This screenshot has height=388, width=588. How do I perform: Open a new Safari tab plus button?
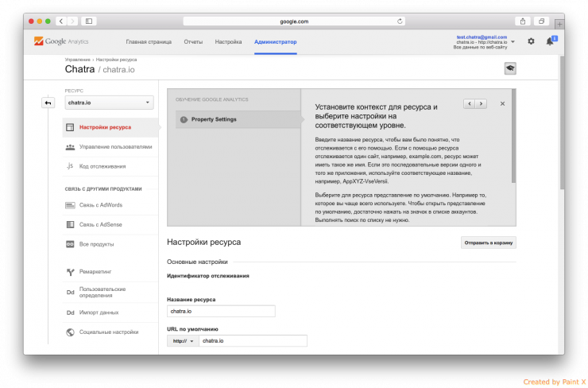coord(559,24)
